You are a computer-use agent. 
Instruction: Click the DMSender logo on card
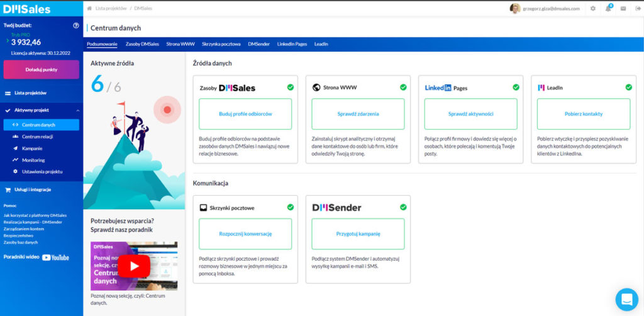click(x=336, y=208)
